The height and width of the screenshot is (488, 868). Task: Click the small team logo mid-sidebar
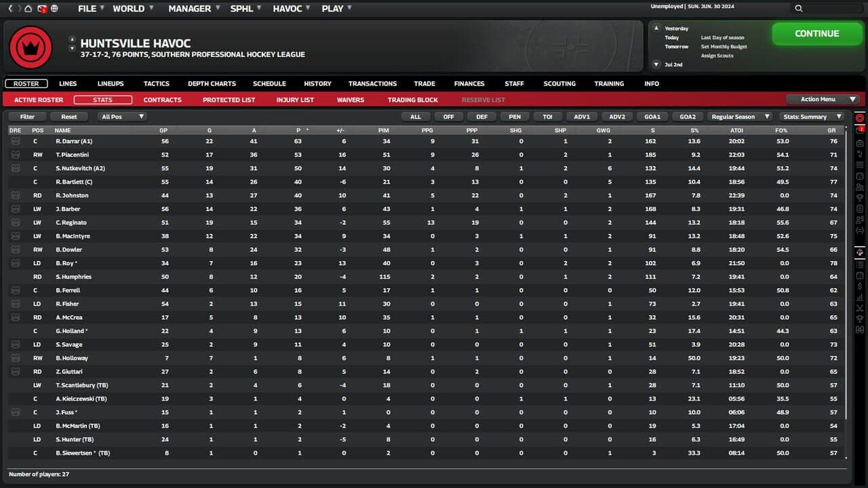pos(860,252)
